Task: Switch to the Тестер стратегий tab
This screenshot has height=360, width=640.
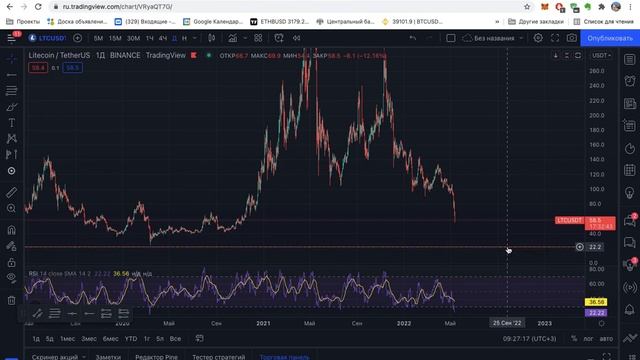Action: pos(219,357)
